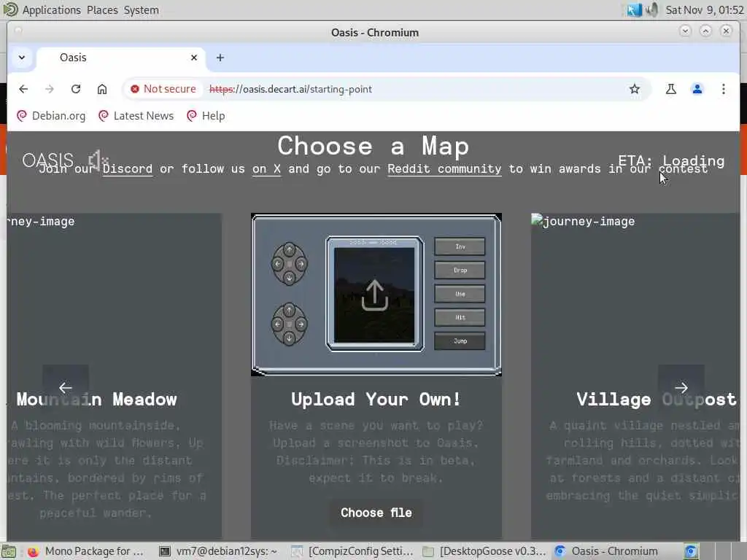
Task: Open the Latest News bookmark
Action: pyautogui.click(x=136, y=116)
